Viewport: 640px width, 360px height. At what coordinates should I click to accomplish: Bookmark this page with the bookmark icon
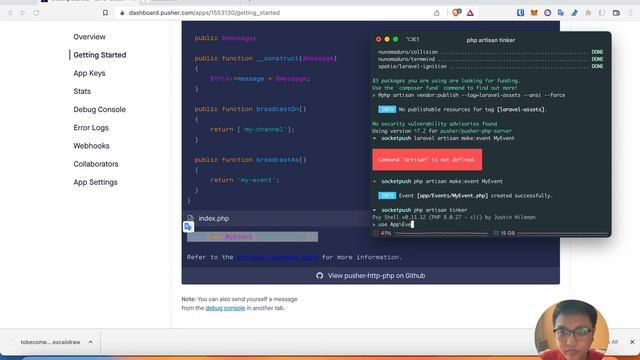point(105,13)
